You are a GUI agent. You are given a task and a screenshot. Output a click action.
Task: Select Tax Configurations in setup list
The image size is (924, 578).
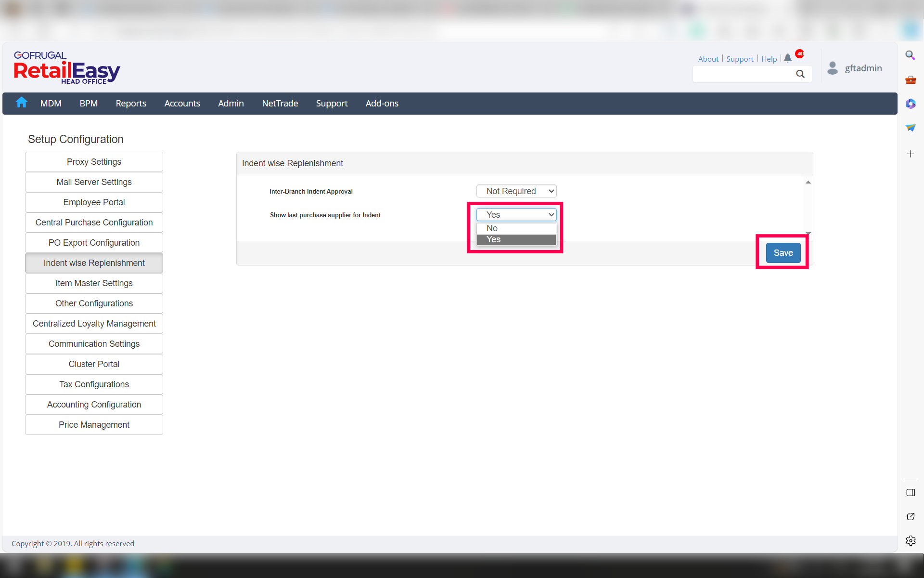94,384
